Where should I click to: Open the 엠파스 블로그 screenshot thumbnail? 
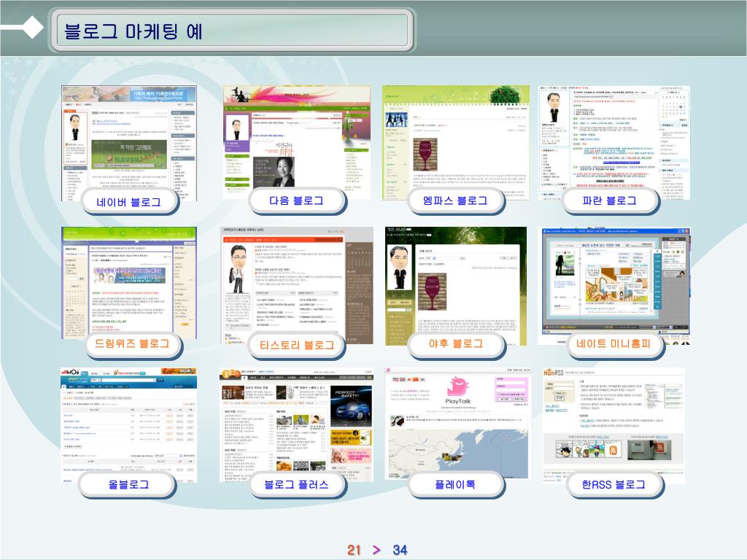point(456,142)
